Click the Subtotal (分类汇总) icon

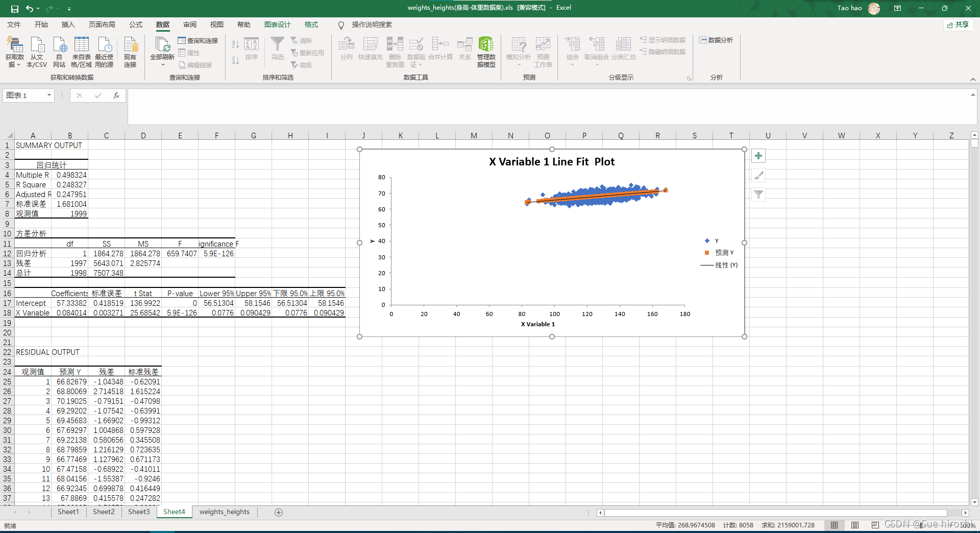623,49
